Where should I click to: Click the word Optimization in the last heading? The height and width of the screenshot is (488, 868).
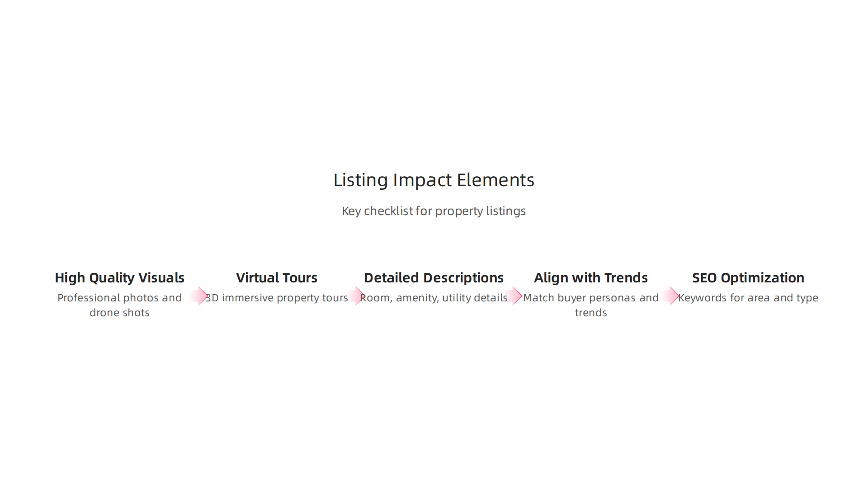click(763, 278)
